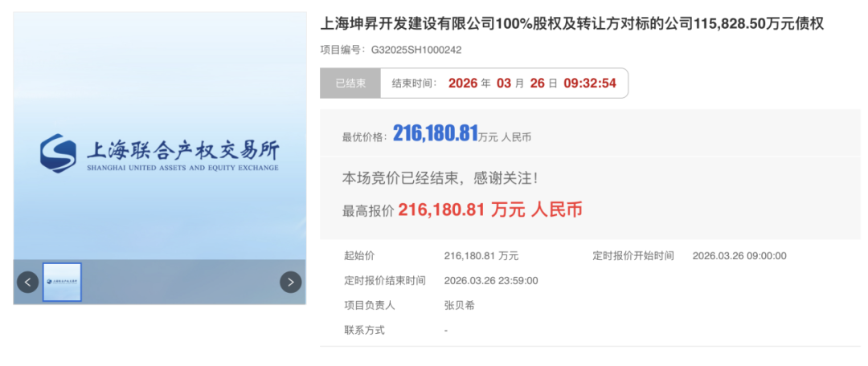Click the 09:32:54 end time display
The height and width of the screenshot is (366, 868).
(590, 83)
